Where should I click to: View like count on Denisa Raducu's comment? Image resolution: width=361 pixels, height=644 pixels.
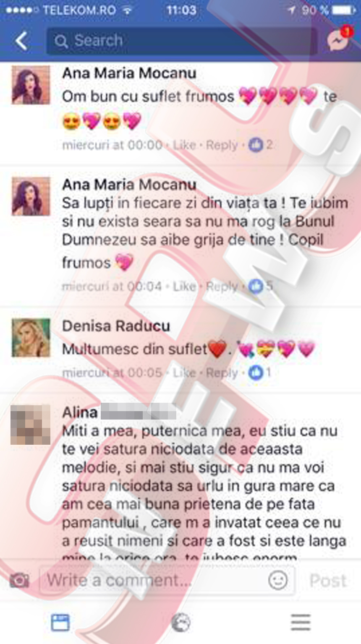point(260,373)
